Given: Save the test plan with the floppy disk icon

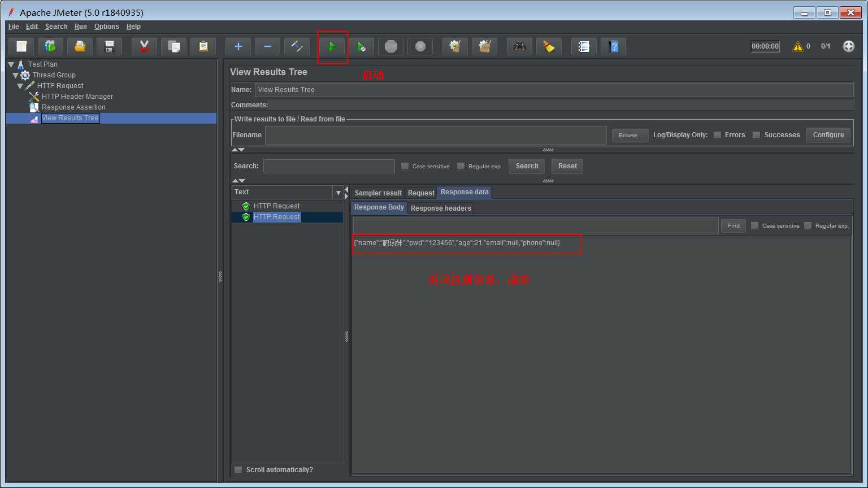Looking at the screenshot, I should click(110, 46).
